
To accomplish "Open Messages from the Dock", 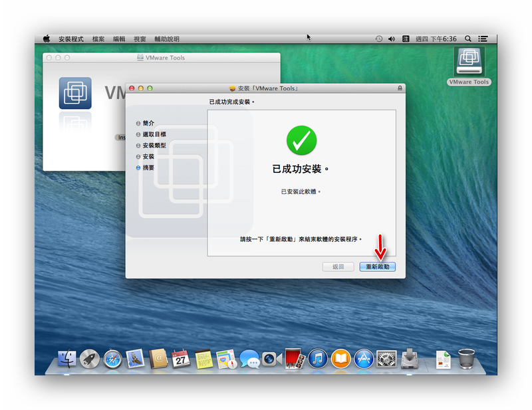I will pyautogui.click(x=249, y=359).
